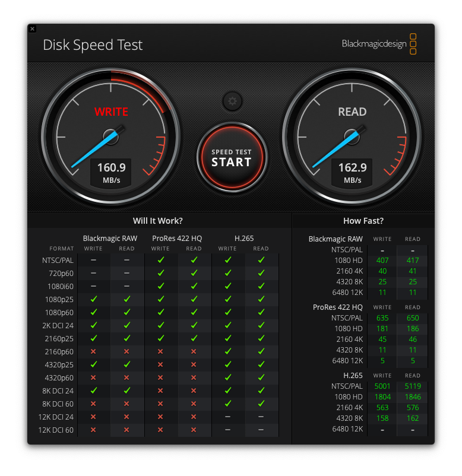Click the How Fast? heading
Screen dimensions: 462x476
[363, 221]
